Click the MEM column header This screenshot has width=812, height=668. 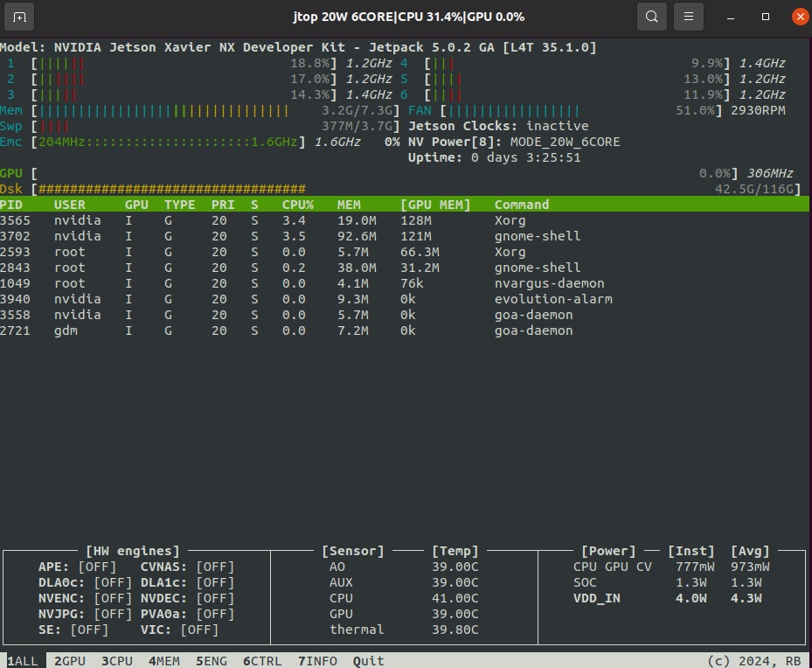[349, 205]
